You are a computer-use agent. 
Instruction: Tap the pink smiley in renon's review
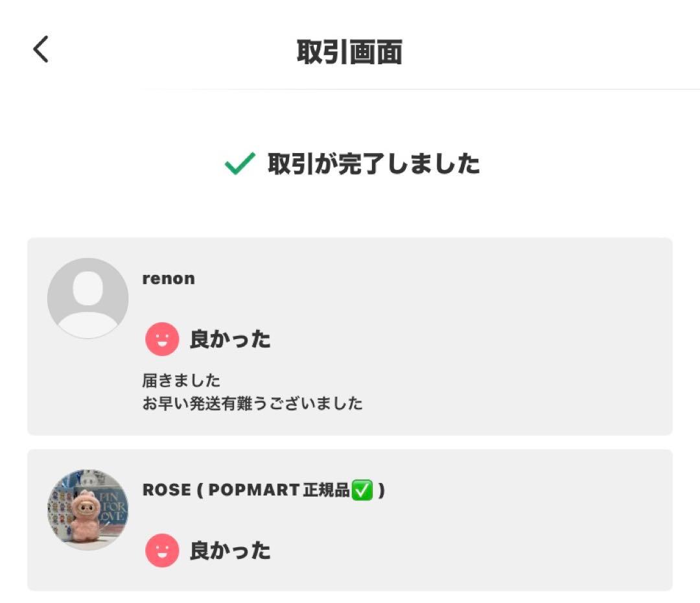162,339
